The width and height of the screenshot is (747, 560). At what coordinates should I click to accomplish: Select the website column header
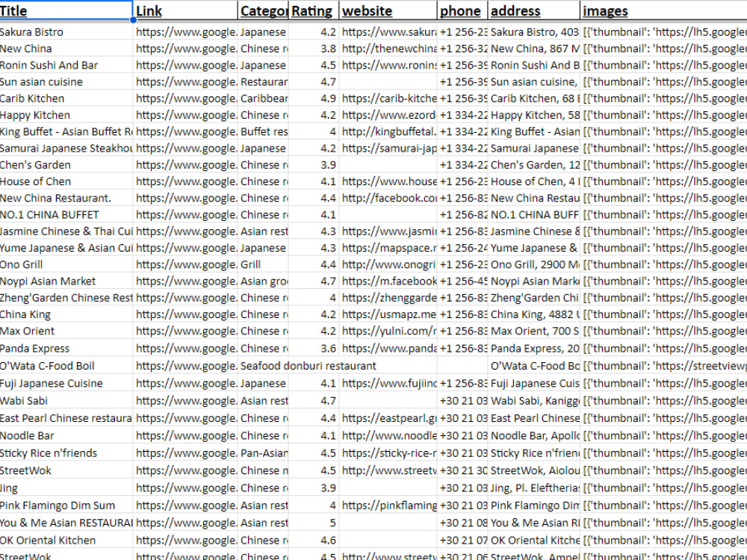pos(388,10)
